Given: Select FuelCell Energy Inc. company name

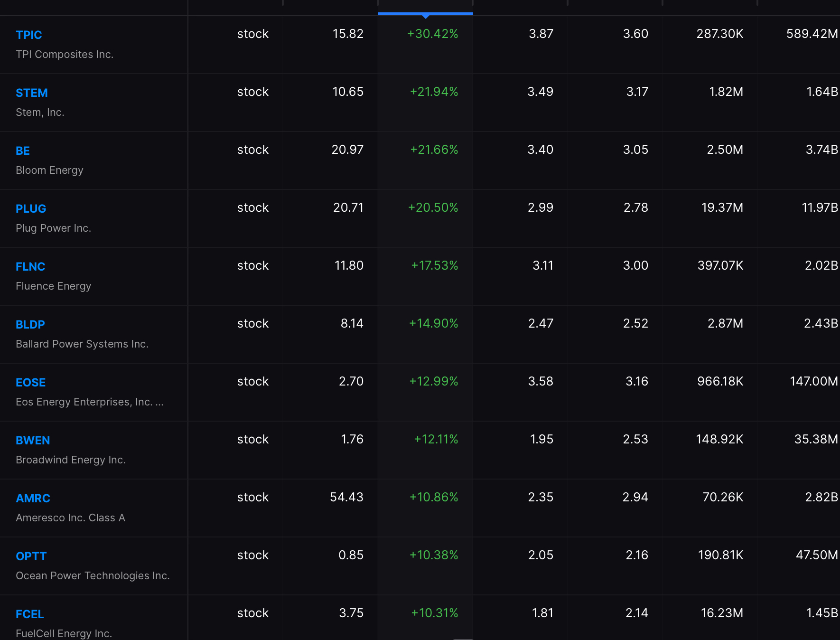Looking at the screenshot, I should click(64, 633).
